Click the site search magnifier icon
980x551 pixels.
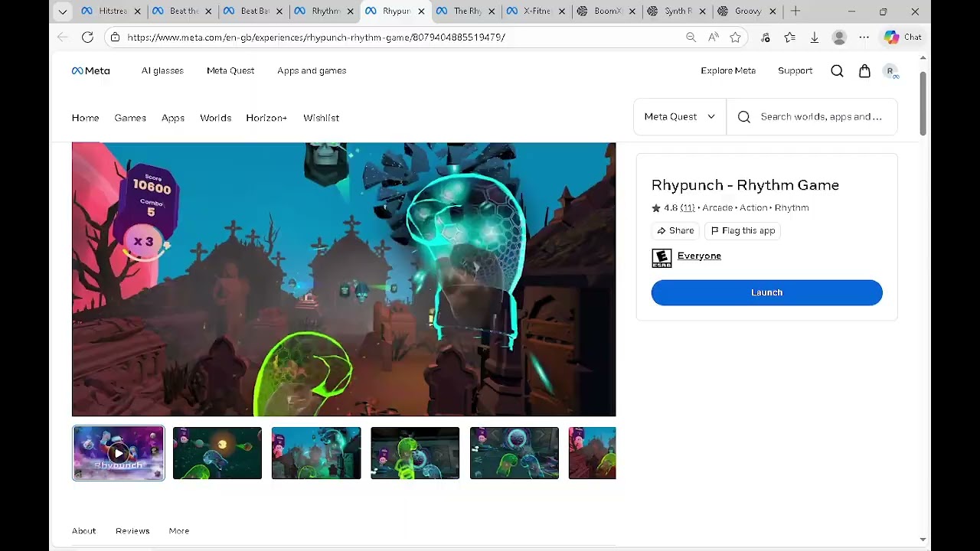coord(837,70)
